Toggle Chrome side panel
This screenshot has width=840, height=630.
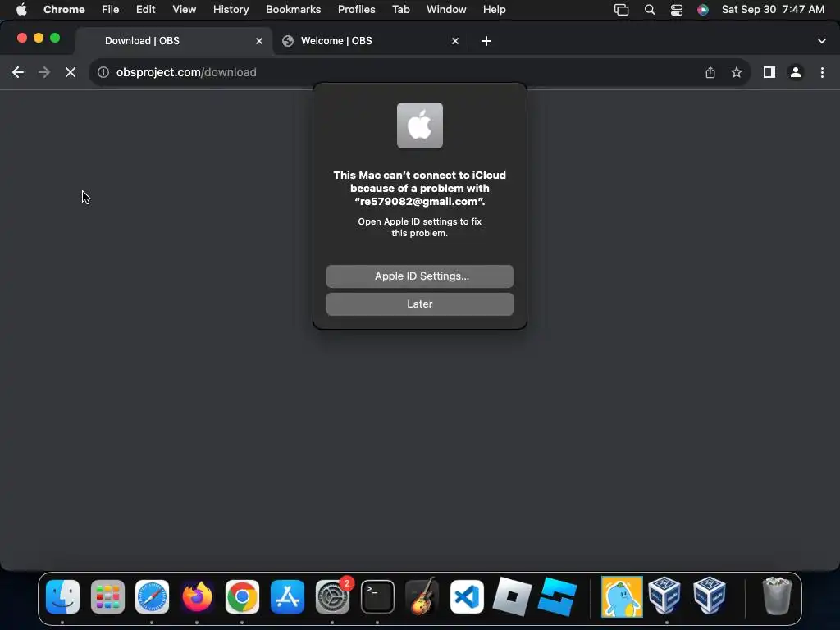coord(769,72)
